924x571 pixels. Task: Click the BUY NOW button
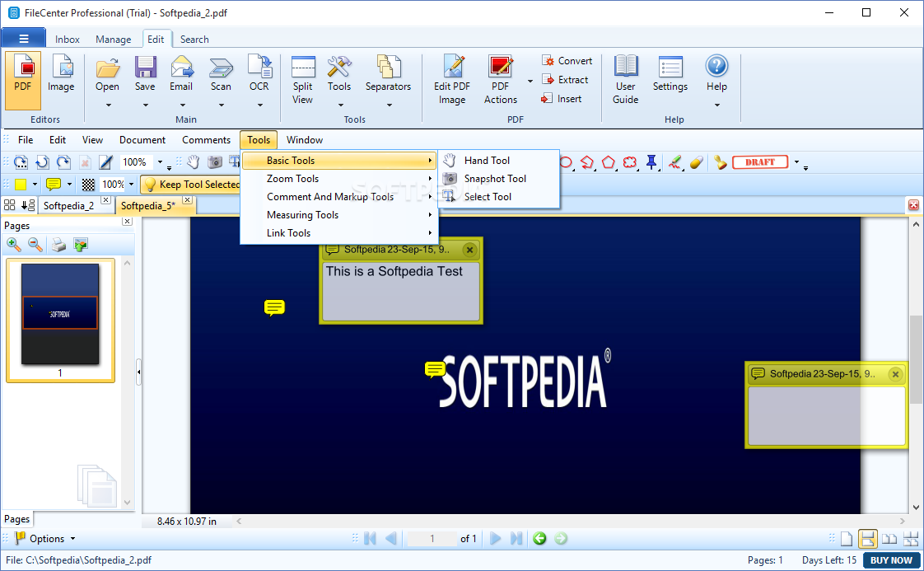tap(891, 560)
